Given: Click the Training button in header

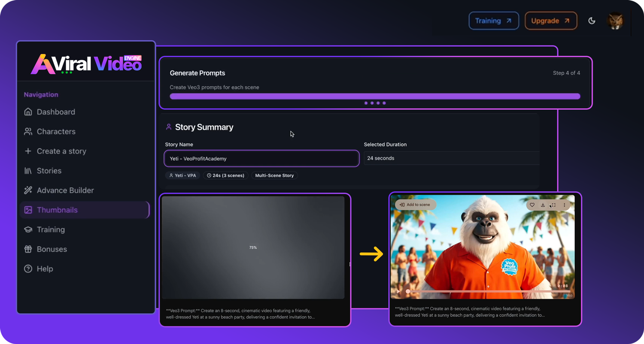Looking at the screenshot, I should tap(493, 21).
